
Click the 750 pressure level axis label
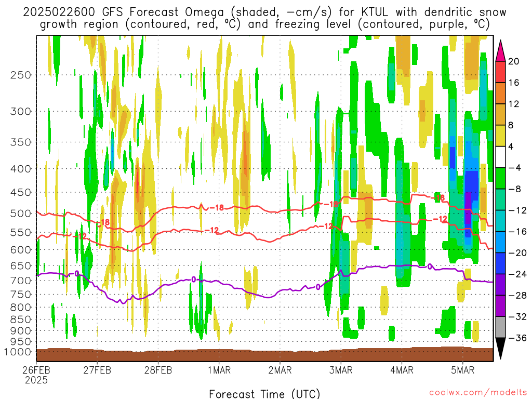pyautogui.click(x=21, y=295)
